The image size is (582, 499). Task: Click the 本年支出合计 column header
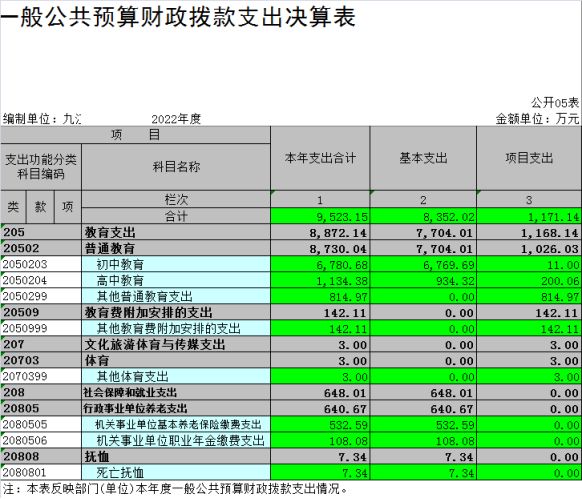click(320, 158)
